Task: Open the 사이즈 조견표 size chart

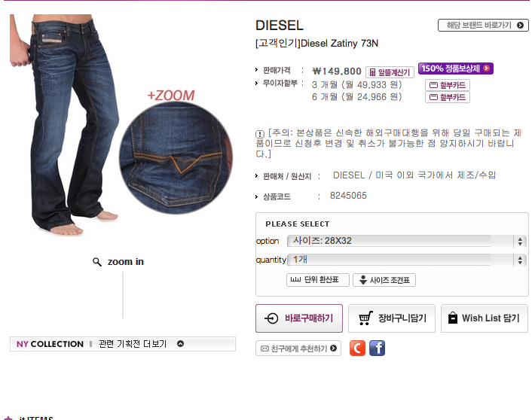Action: (x=384, y=280)
